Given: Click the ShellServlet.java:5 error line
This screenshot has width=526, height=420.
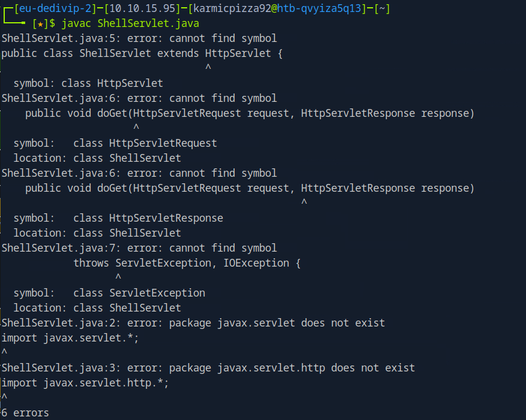Looking at the screenshot, I should click(139, 38).
